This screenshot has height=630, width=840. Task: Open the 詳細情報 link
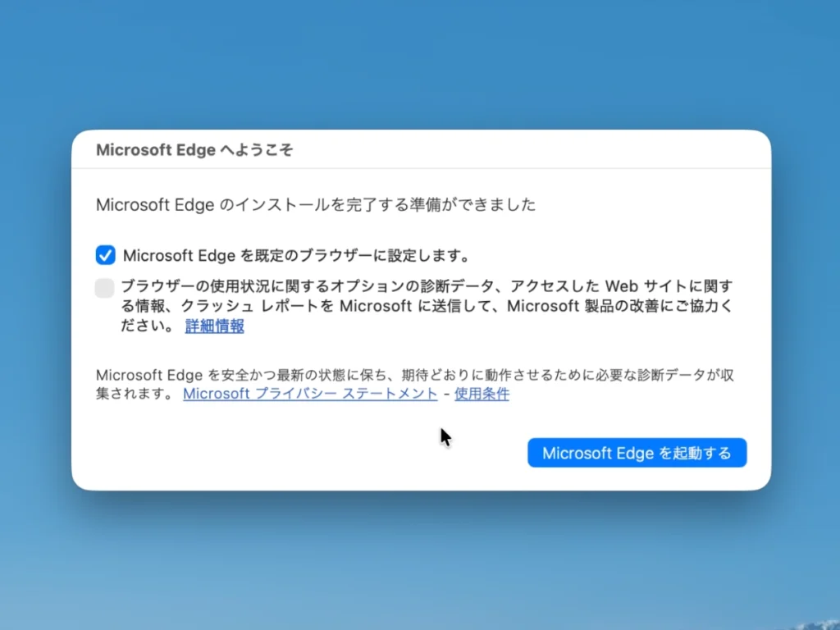214,326
